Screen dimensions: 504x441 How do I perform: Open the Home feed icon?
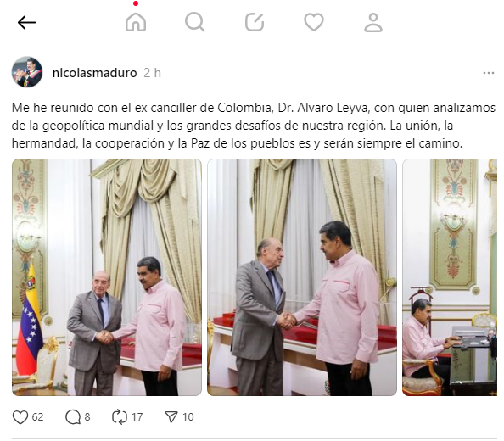click(x=136, y=22)
